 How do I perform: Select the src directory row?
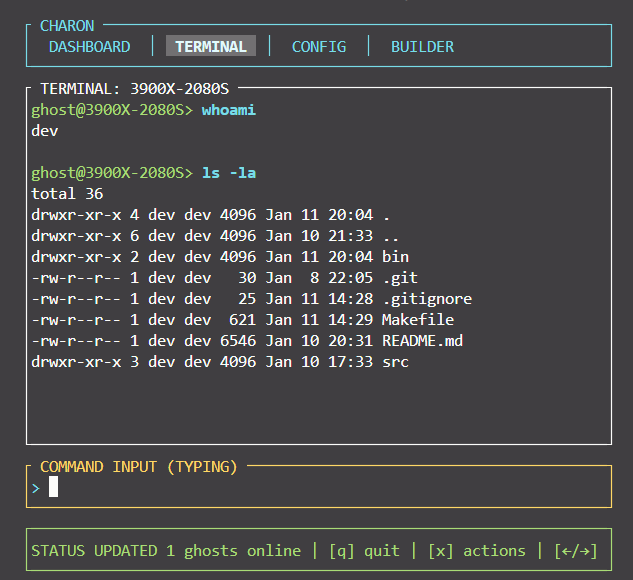(395, 362)
